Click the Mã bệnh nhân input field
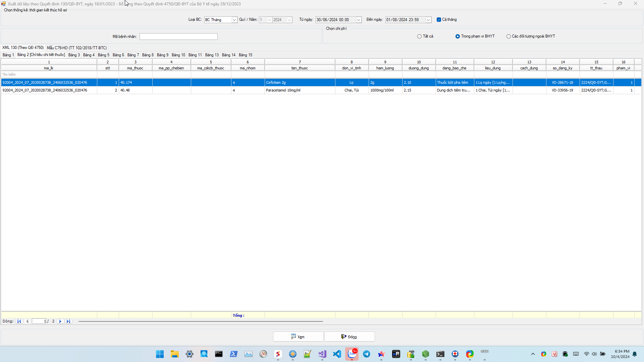Screen dimensions: 644x362 click(178, 37)
